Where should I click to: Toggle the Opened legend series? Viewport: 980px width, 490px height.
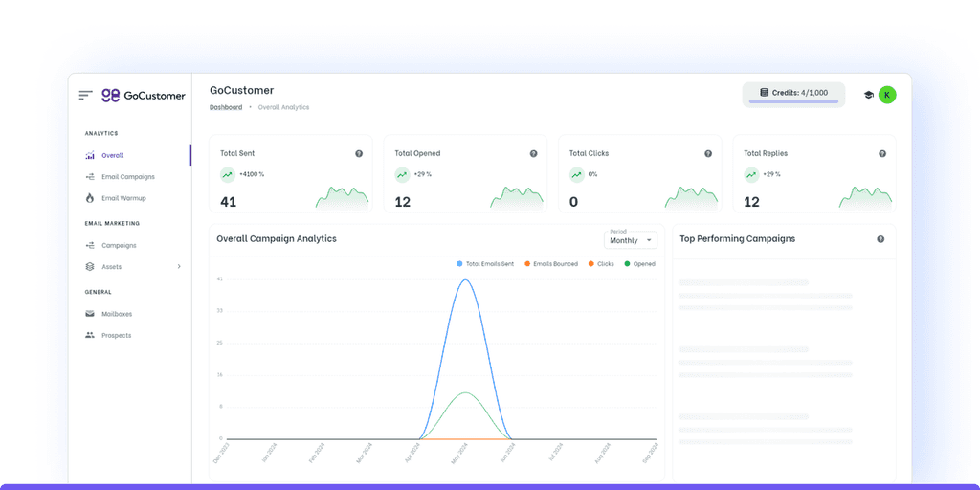point(639,264)
